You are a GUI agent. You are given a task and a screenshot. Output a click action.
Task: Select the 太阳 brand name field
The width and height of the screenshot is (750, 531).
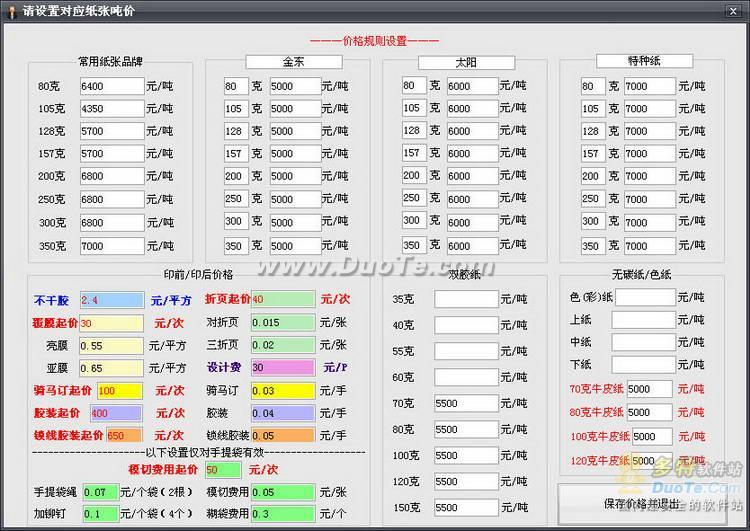coord(465,62)
